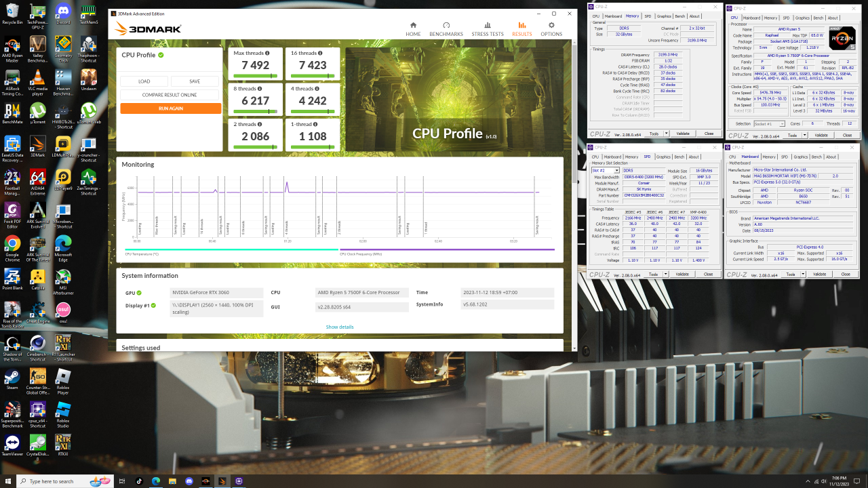Open File Explorer from the taskbar
The width and height of the screenshot is (868, 488).
click(x=172, y=481)
